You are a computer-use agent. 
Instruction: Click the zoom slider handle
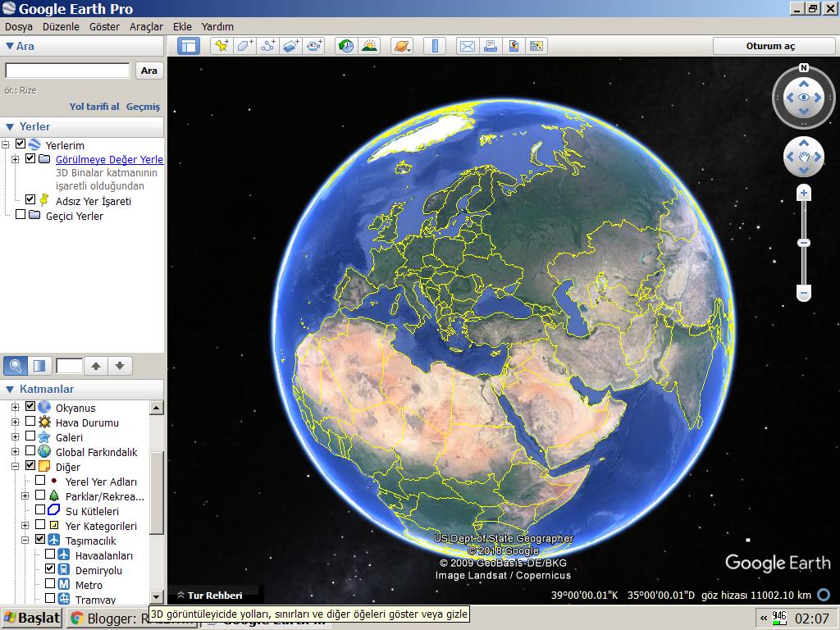804,243
